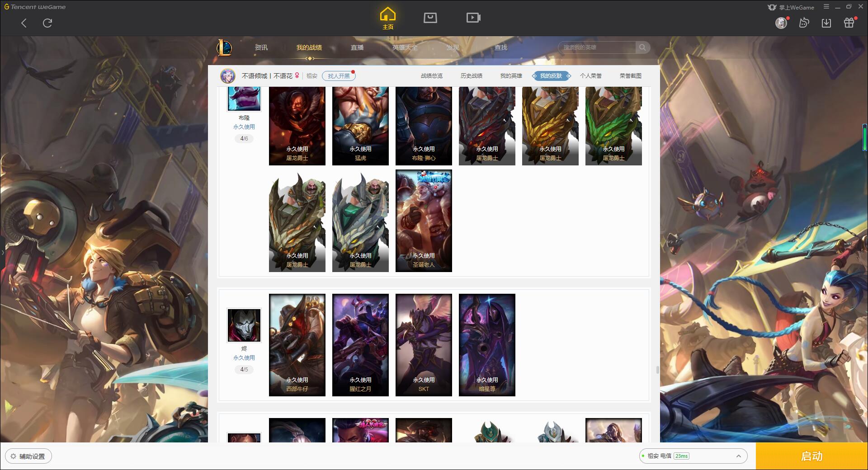
Task: Click the 找人开黑 button
Action: (x=339, y=76)
